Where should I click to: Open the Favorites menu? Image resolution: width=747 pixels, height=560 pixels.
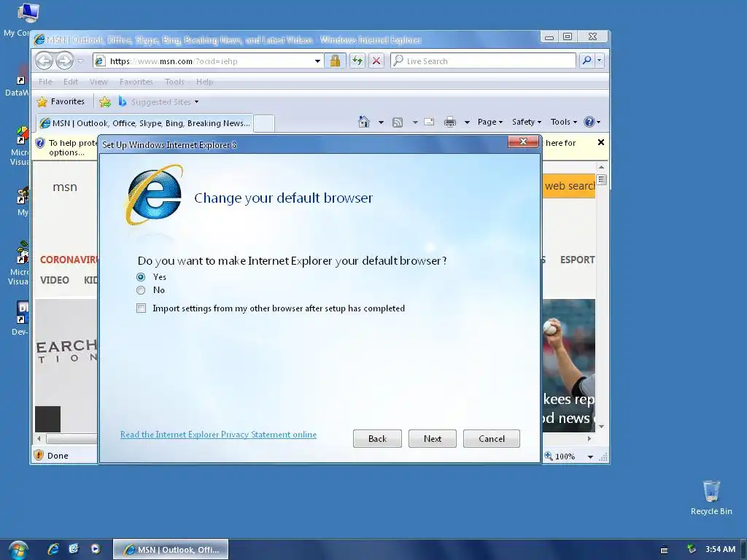click(136, 82)
